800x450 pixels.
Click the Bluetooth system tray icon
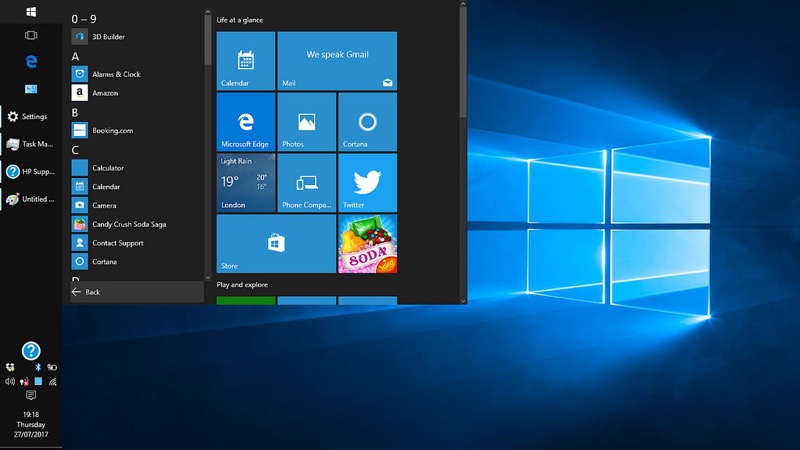[38, 368]
